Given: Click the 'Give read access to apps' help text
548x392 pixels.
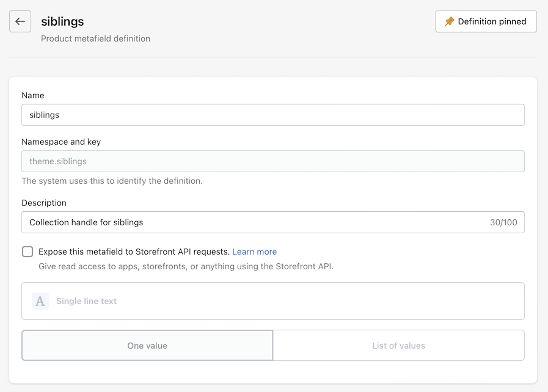Looking at the screenshot, I should (186, 266).
